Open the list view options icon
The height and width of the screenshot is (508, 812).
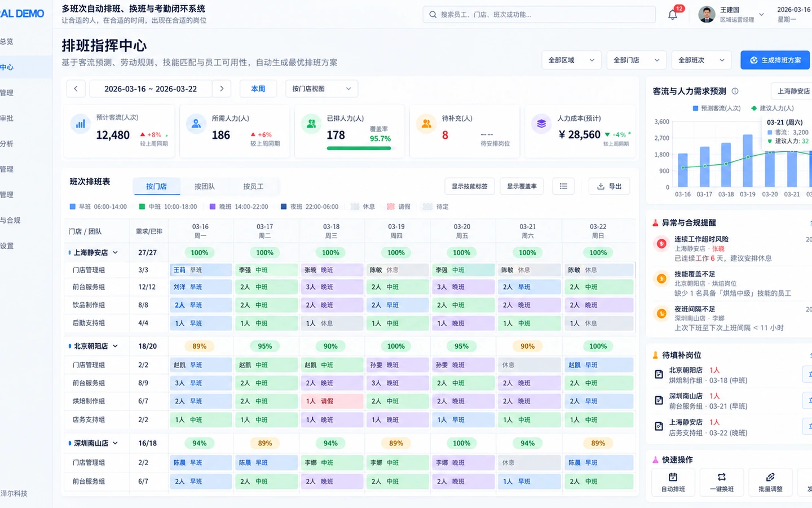(563, 186)
